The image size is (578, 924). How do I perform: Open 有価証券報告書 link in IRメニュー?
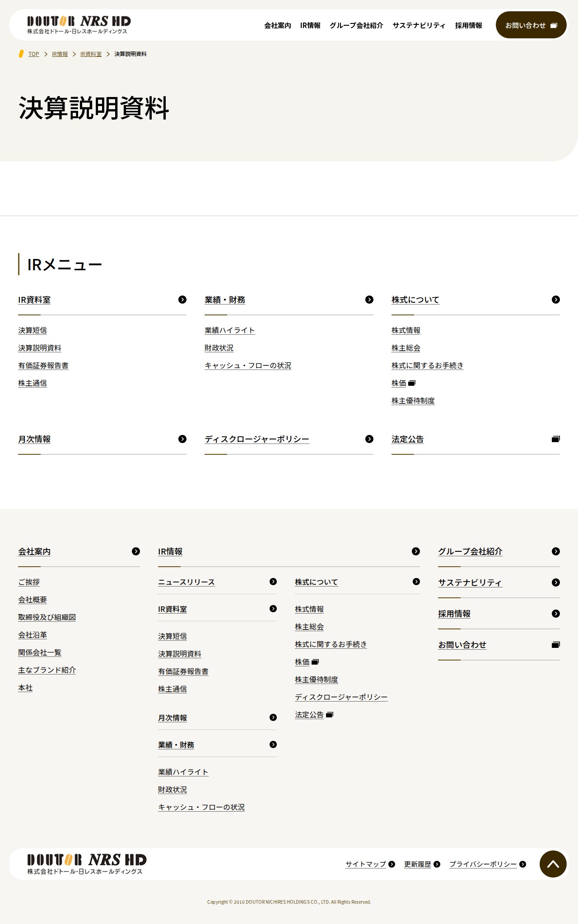(43, 365)
